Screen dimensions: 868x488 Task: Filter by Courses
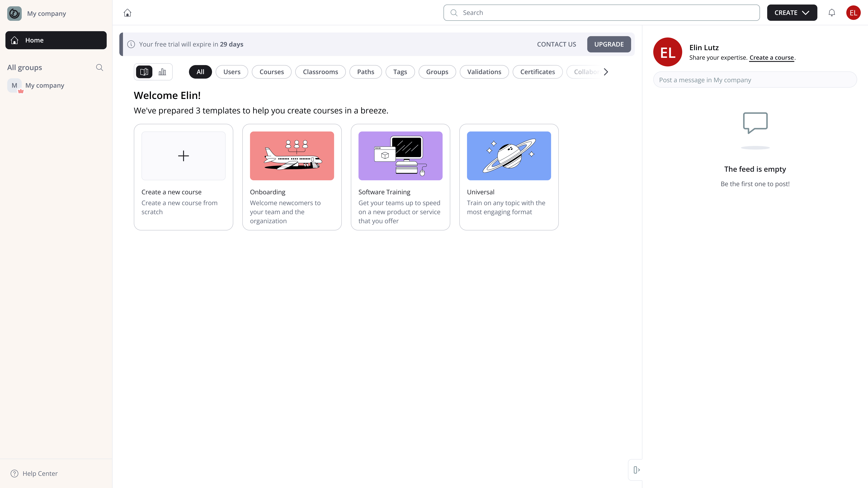(x=272, y=72)
